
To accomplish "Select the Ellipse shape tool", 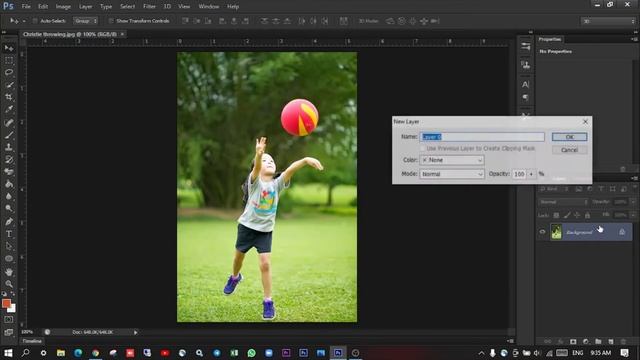I will pyautogui.click(x=9, y=259).
